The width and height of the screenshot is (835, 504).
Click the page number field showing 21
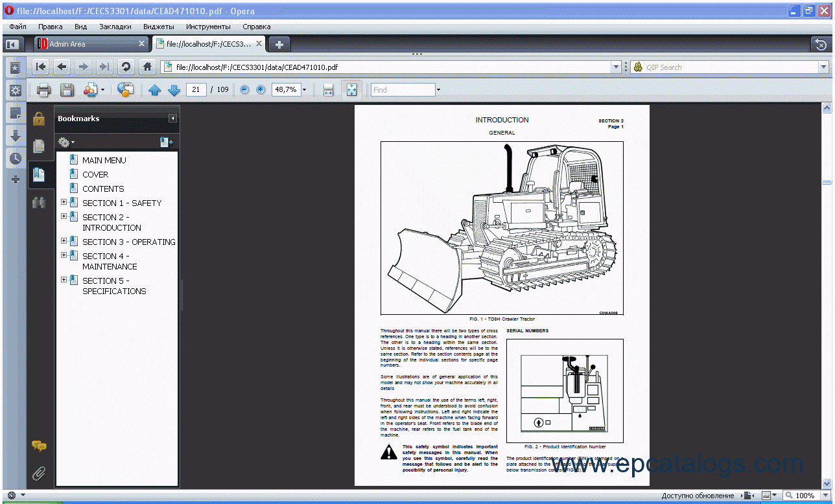[x=196, y=90]
